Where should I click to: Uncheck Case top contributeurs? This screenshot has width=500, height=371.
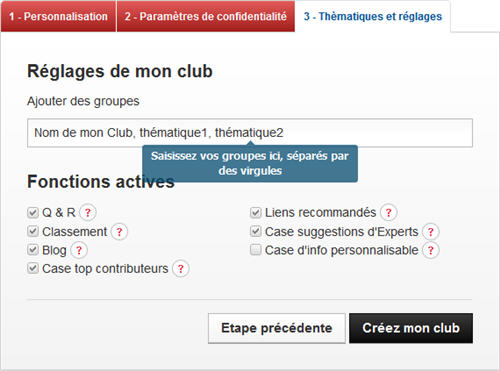click(x=33, y=268)
